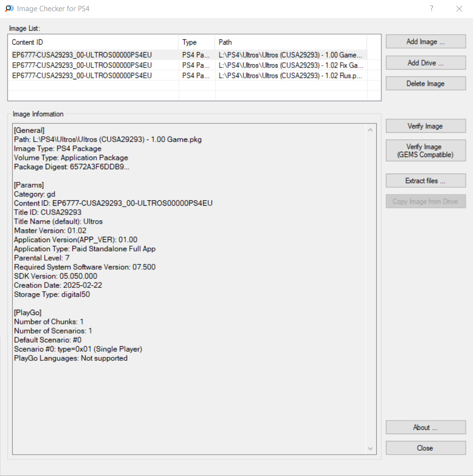Click the Required System Software Version line
The height and width of the screenshot is (476, 473).
tap(85, 267)
